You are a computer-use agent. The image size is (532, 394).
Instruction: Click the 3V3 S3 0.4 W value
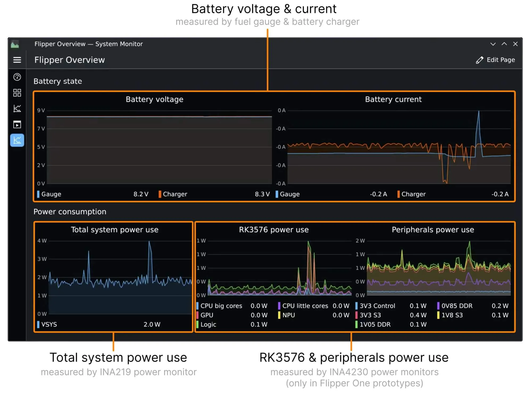(418, 315)
